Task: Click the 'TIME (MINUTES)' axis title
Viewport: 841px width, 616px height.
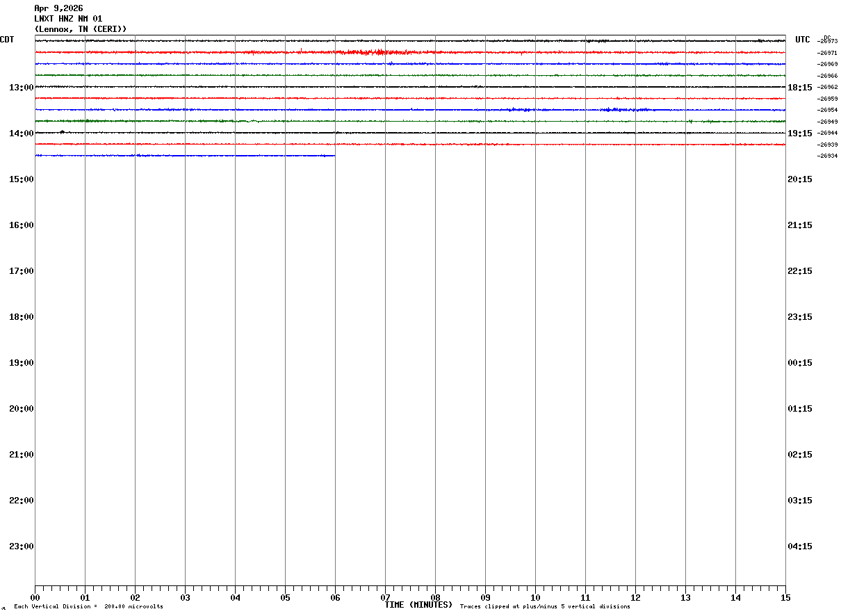Action: [418, 605]
